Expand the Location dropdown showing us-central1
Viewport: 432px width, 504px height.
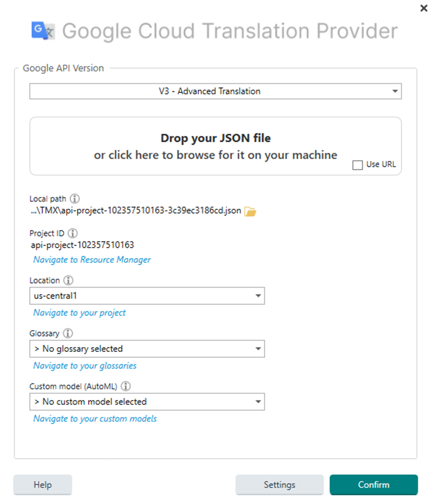258,296
